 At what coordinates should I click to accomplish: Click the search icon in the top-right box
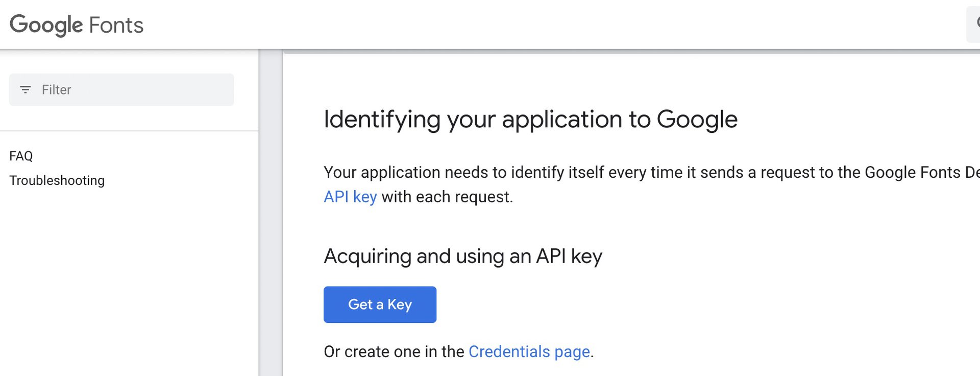976,23
